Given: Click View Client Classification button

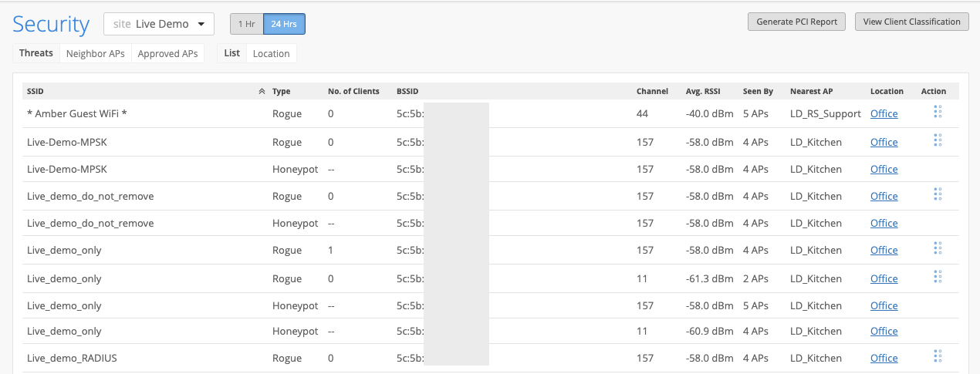Looking at the screenshot, I should pos(911,22).
